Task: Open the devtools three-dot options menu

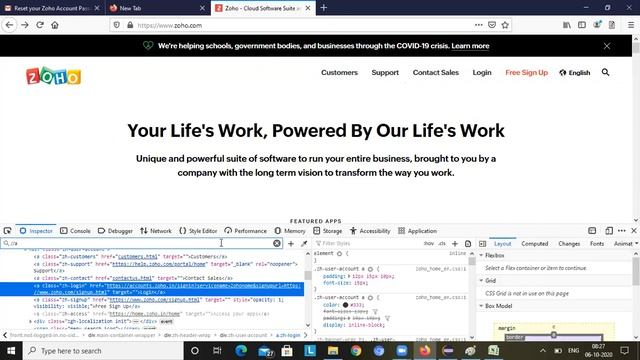Action: coord(622,231)
